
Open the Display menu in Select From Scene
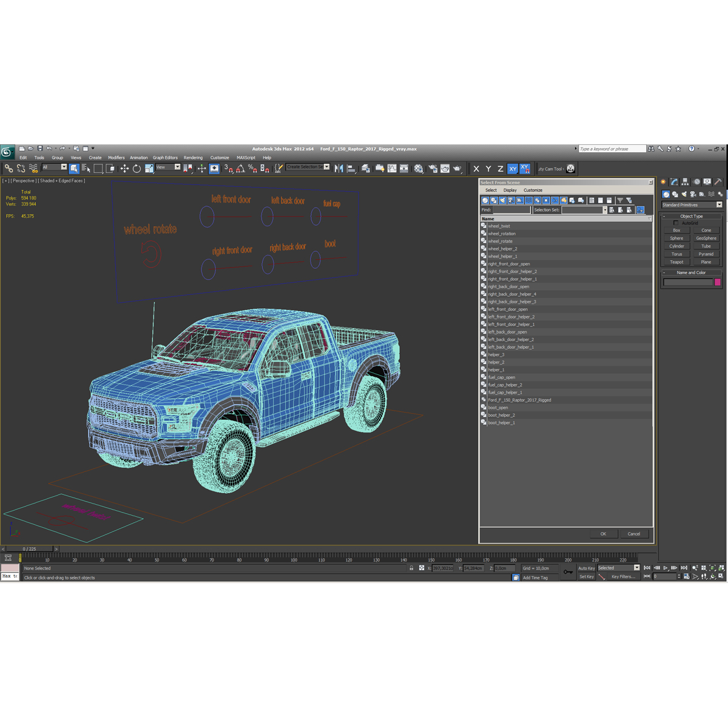pos(510,190)
